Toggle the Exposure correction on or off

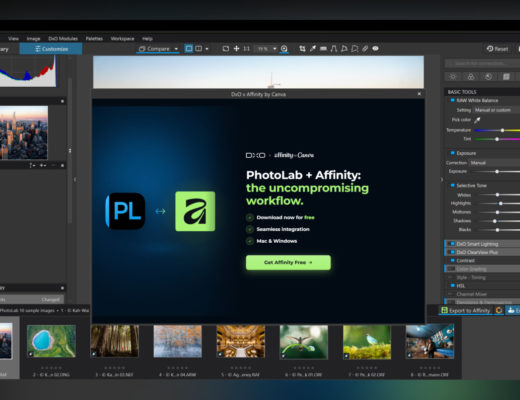pos(452,153)
